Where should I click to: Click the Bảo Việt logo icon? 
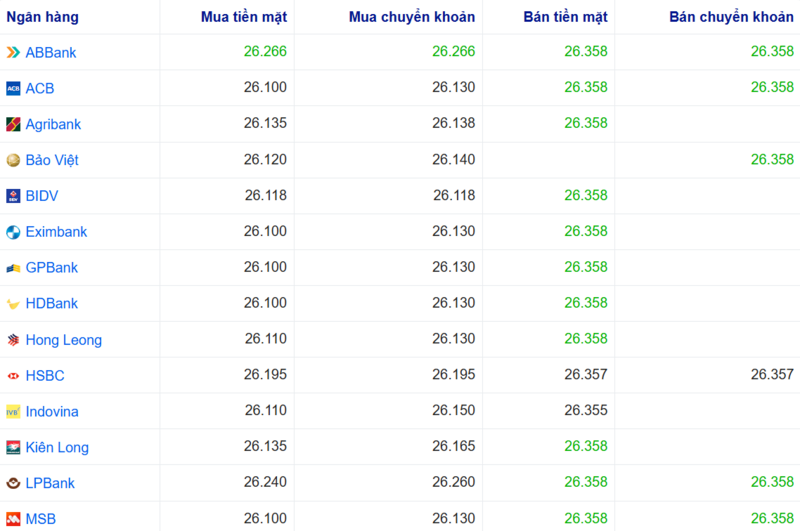click(13, 160)
